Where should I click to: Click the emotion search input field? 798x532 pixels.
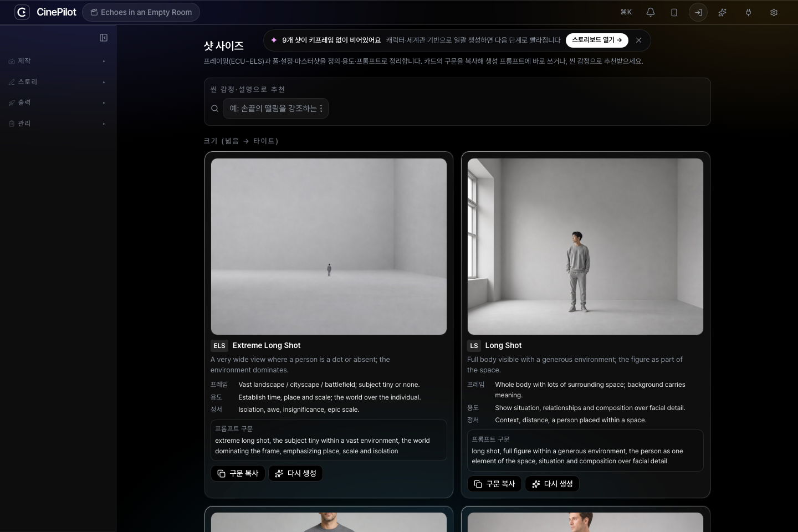click(x=275, y=109)
